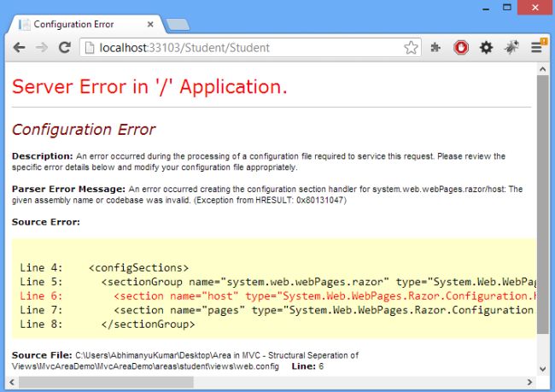Screen dimensions: 555x392
Task: Click the "Source Error:" label
Action: [45, 222]
